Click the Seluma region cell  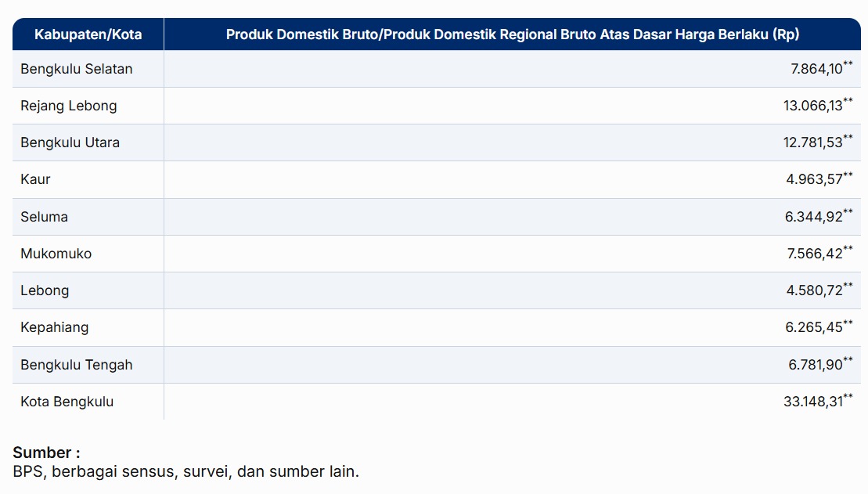(45, 217)
